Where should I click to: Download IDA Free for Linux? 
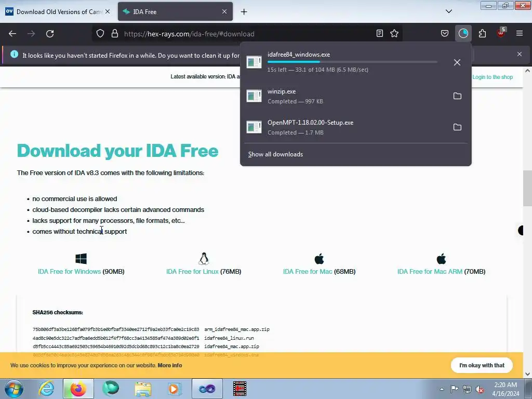tap(192, 271)
